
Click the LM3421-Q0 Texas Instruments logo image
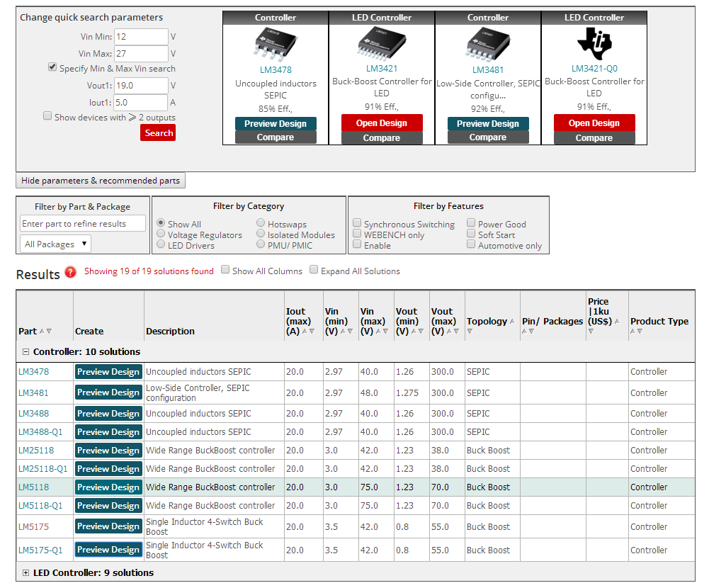click(x=594, y=43)
